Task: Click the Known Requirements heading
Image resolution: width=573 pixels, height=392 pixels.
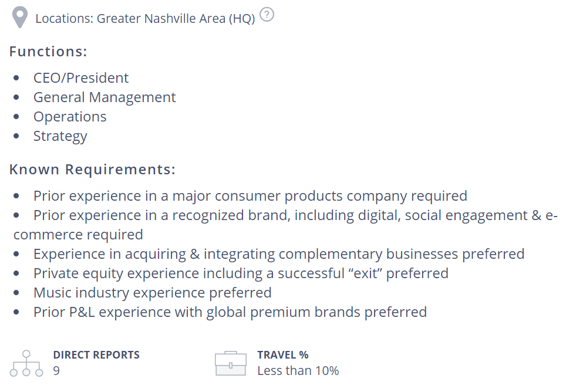Action: pos(92,170)
